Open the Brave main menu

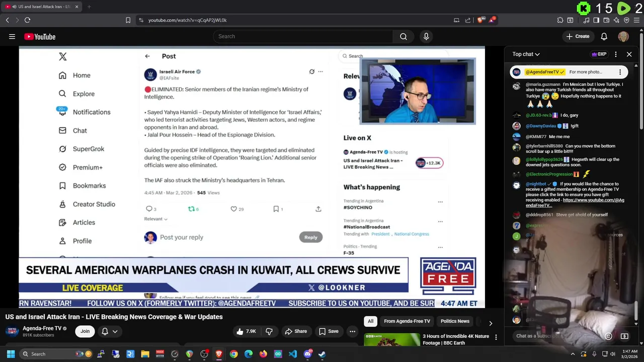pos(636,20)
